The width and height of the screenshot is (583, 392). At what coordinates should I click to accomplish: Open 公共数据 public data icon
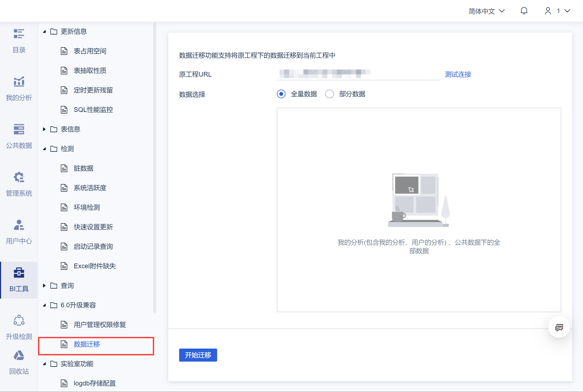coord(19,129)
